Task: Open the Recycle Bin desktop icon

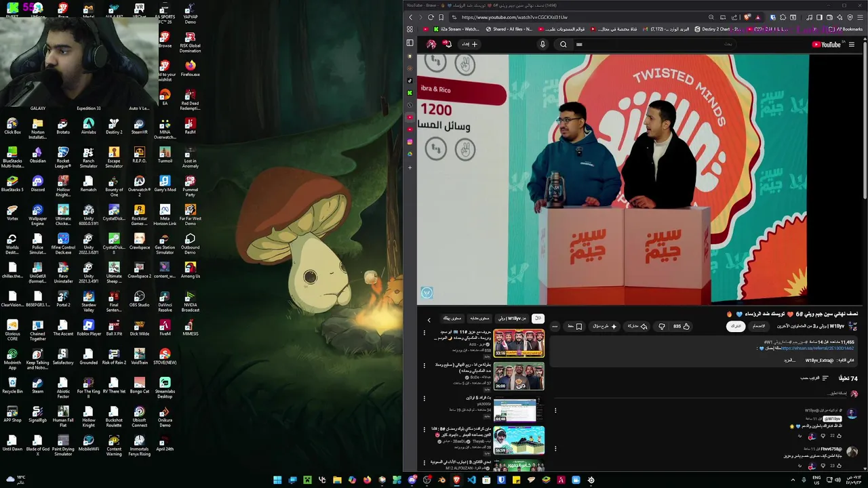Action: click(12, 386)
